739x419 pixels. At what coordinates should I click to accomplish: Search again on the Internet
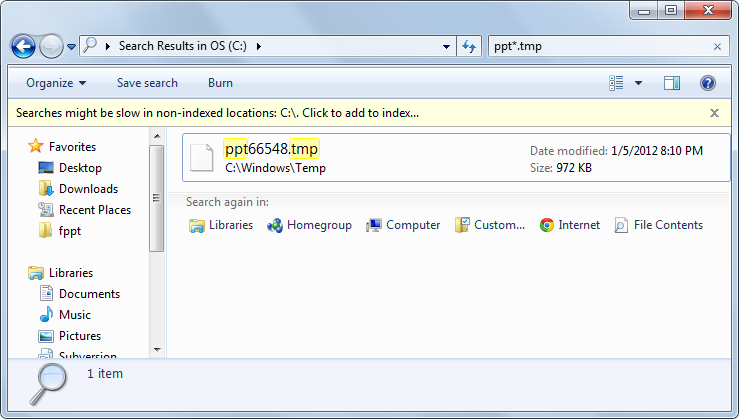[x=570, y=225]
